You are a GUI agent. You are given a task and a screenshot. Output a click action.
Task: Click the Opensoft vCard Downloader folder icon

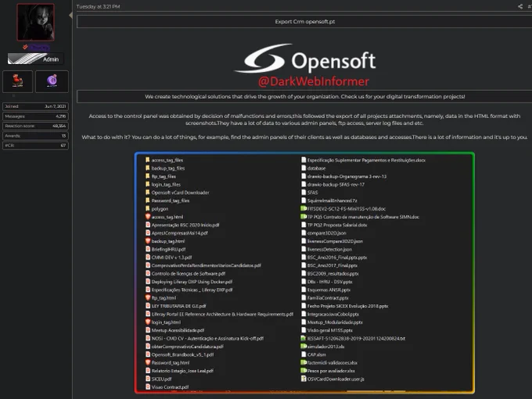point(148,192)
